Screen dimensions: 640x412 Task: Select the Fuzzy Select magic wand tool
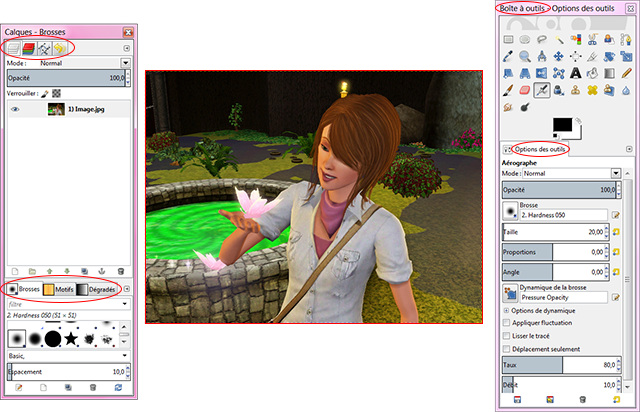coord(559,40)
